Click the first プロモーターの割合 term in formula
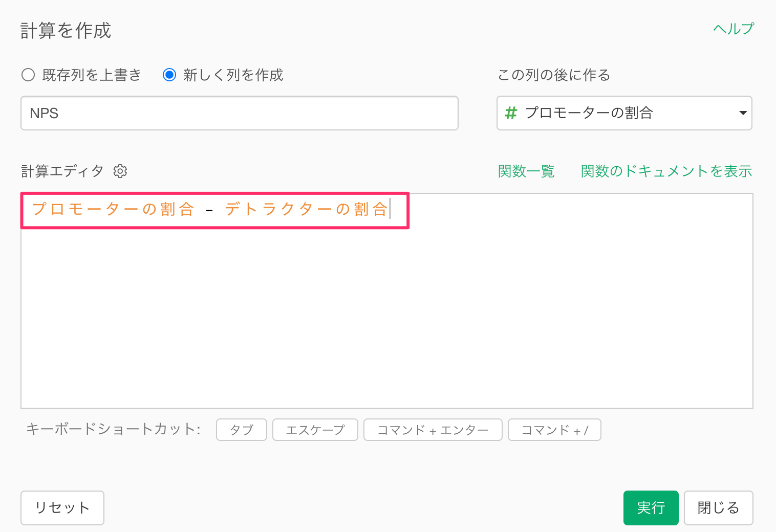Image resolution: width=776 pixels, height=532 pixels. pos(113,209)
